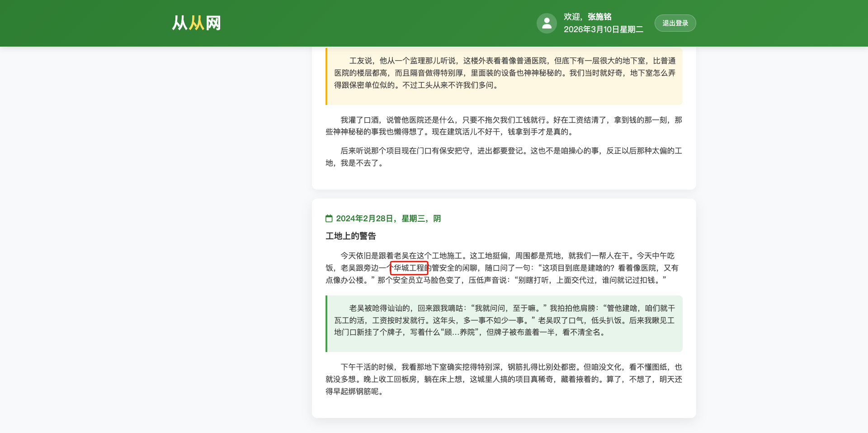Viewport: 868px width, 433px height.
Task: Click the calendar icon beside 2024年2月28日
Action: click(x=329, y=218)
